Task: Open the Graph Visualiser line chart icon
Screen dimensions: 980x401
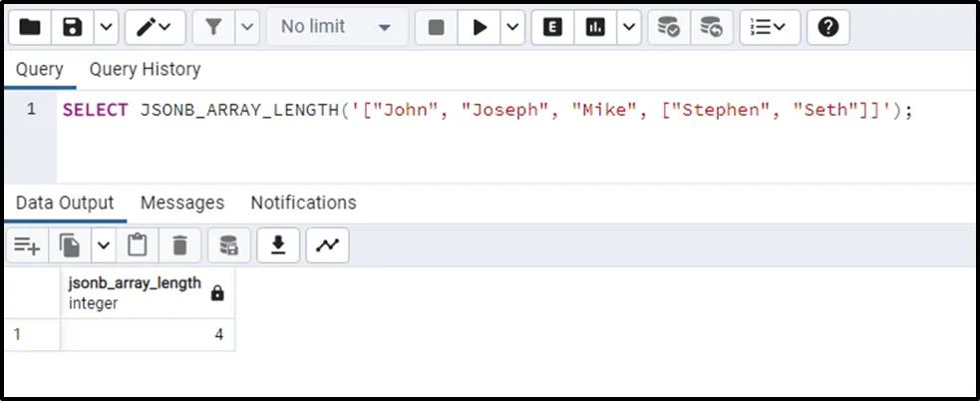Action: [327, 244]
